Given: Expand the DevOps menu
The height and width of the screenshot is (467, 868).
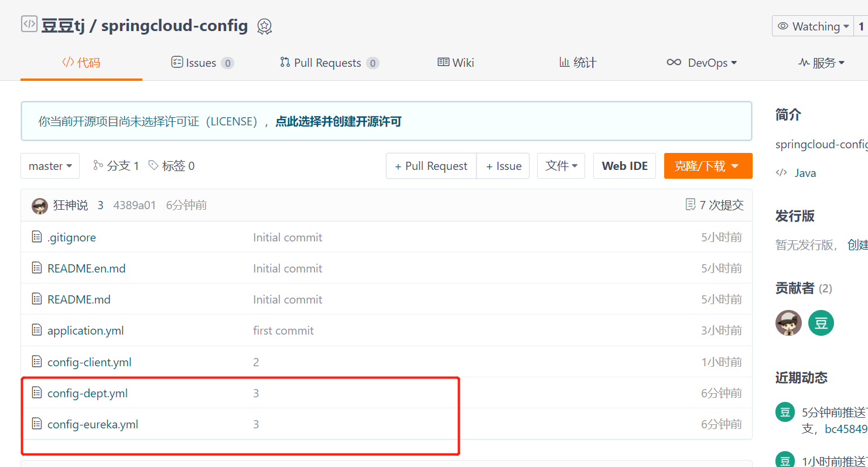Looking at the screenshot, I should pos(702,63).
